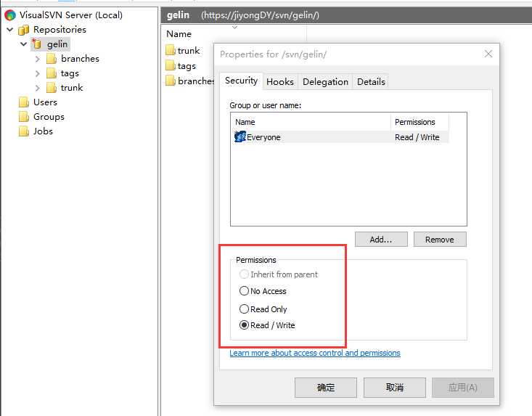The width and height of the screenshot is (532, 416).
Task: Click the 确定 (OK) button
Action: [326, 388]
